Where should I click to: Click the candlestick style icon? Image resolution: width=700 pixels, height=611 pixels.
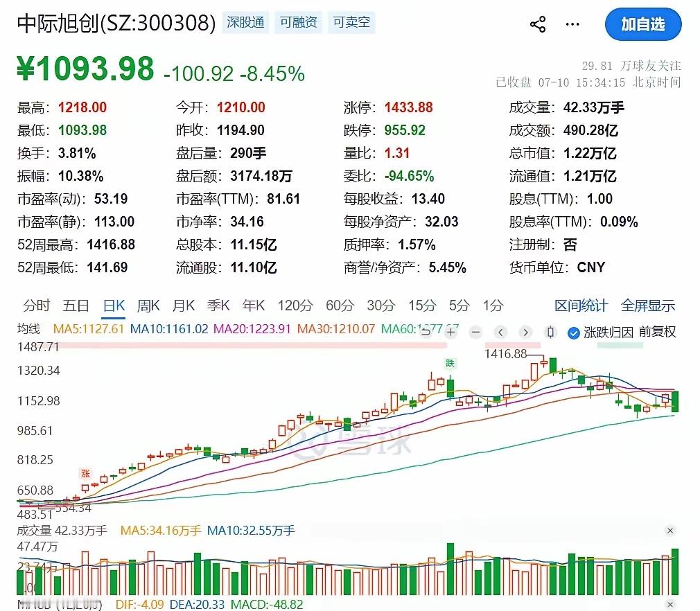[x=550, y=332]
